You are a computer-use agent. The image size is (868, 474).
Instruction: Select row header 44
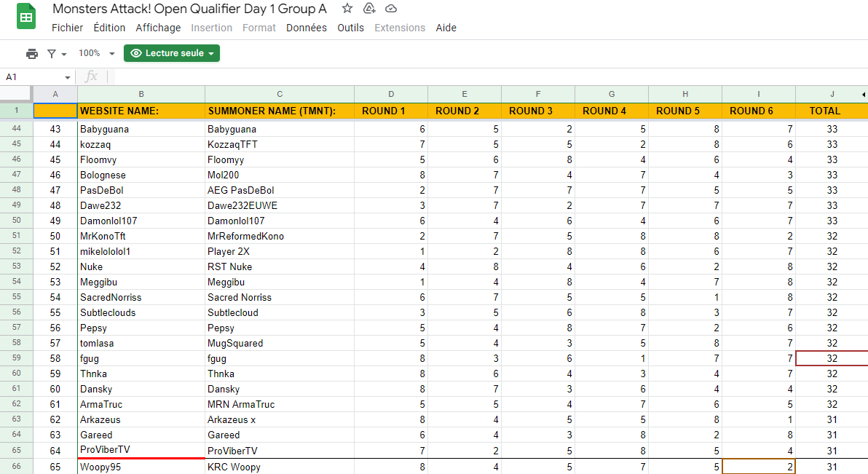pos(16,128)
